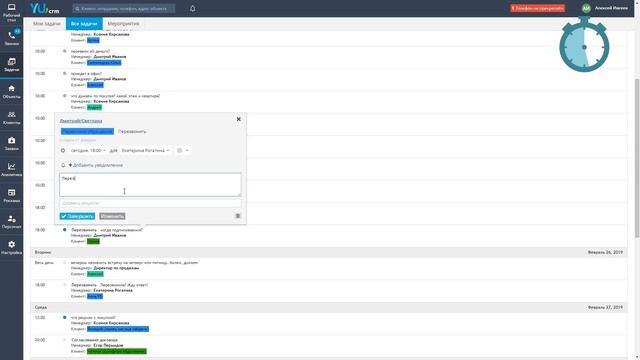Click the Завершить button
Screen dimensions: 640x360
point(77,216)
